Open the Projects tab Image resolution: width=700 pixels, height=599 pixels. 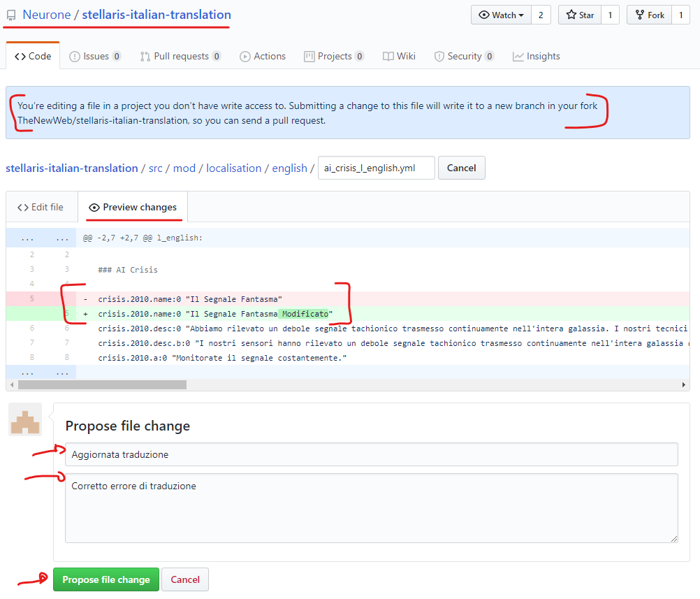(334, 57)
